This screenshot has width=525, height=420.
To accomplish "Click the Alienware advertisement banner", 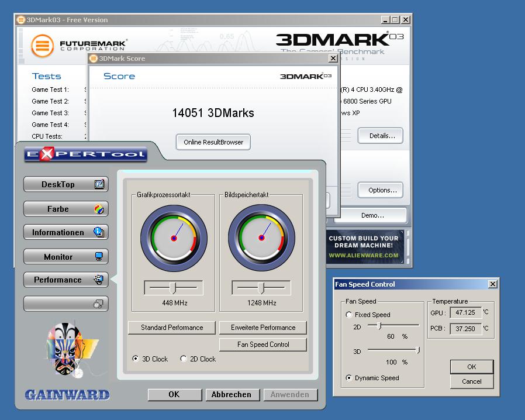I will click(x=365, y=247).
